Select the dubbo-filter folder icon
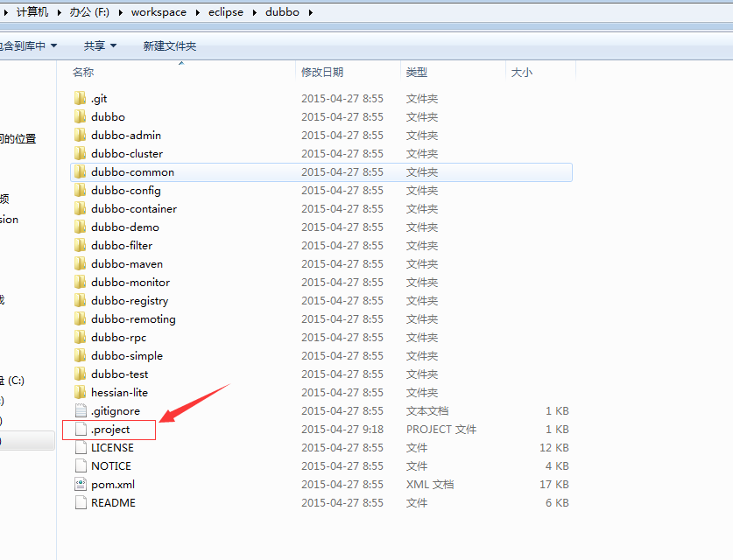This screenshot has height=560, width=733. click(x=80, y=245)
